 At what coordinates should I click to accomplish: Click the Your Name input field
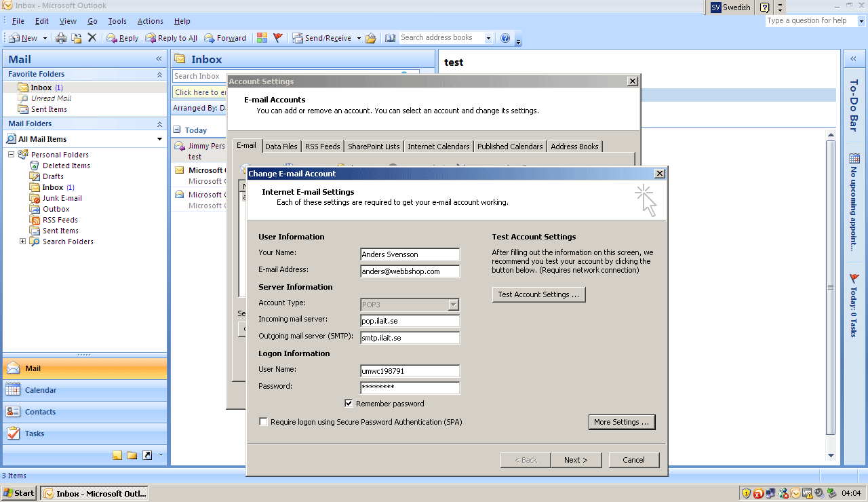tap(410, 254)
